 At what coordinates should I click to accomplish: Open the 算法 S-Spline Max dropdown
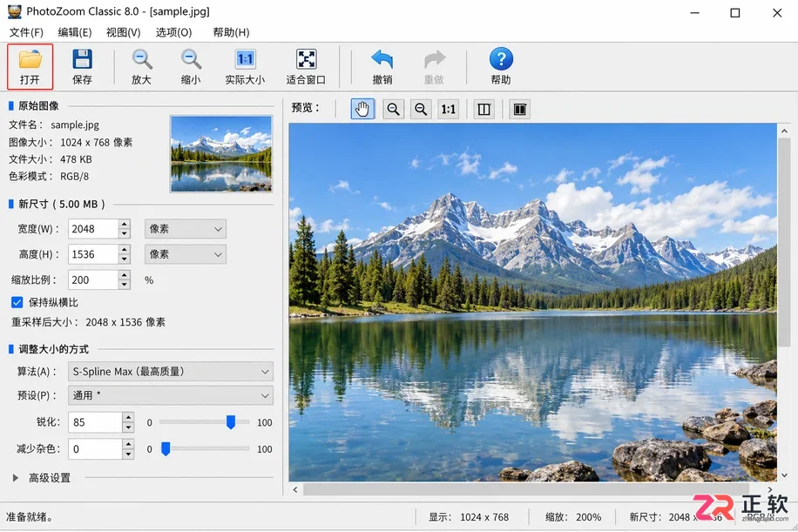[x=171, y=371]
